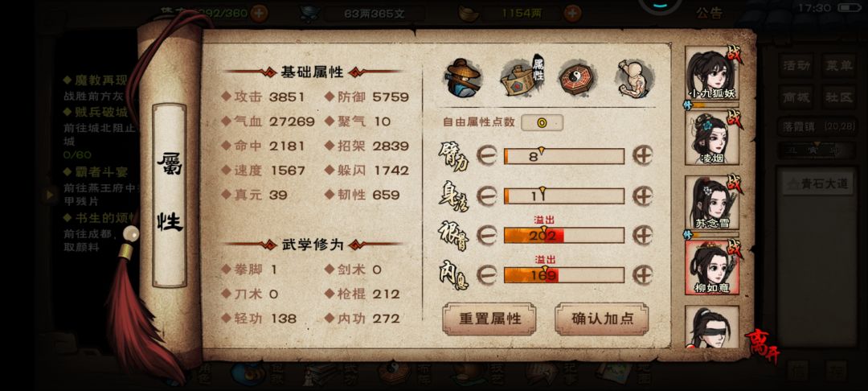
Task: Click the 重置属性 button
Action: pos(489,319)
